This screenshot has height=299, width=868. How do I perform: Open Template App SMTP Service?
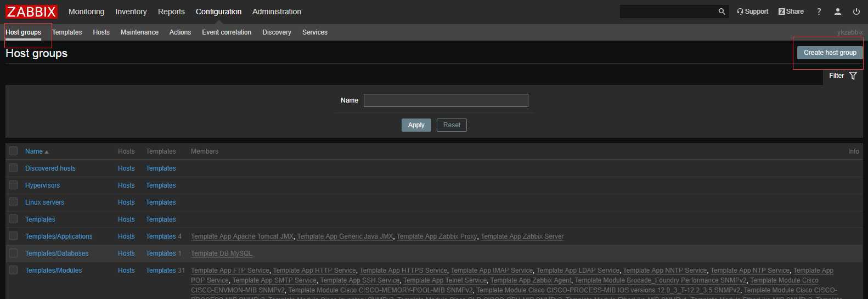274,280
